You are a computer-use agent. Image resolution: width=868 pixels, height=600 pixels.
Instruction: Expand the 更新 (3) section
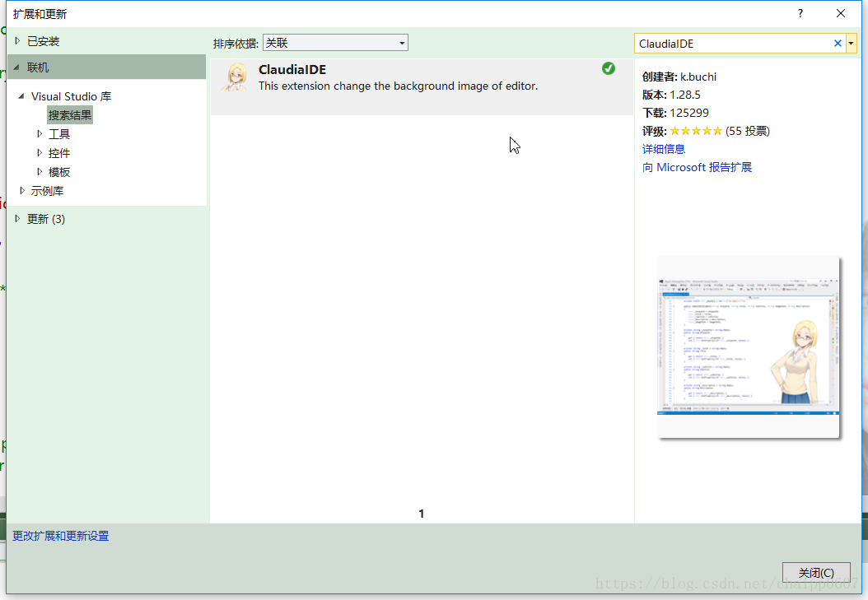tap(17, 219)
